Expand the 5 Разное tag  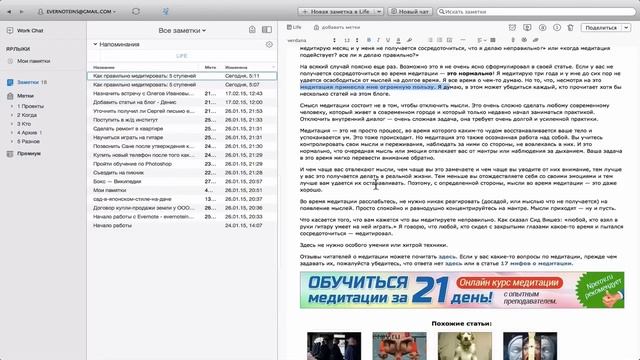click(x=12, y=142)
